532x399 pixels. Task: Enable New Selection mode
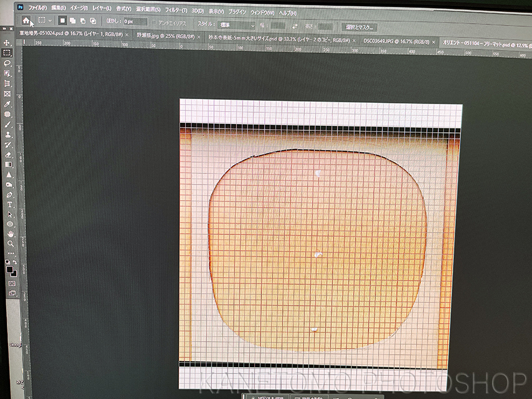tap(62, 21)
